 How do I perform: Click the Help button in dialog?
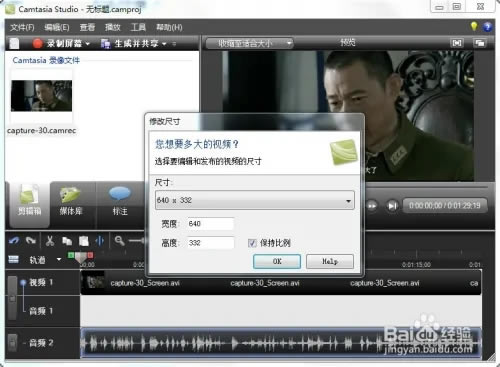click(330, 262)
